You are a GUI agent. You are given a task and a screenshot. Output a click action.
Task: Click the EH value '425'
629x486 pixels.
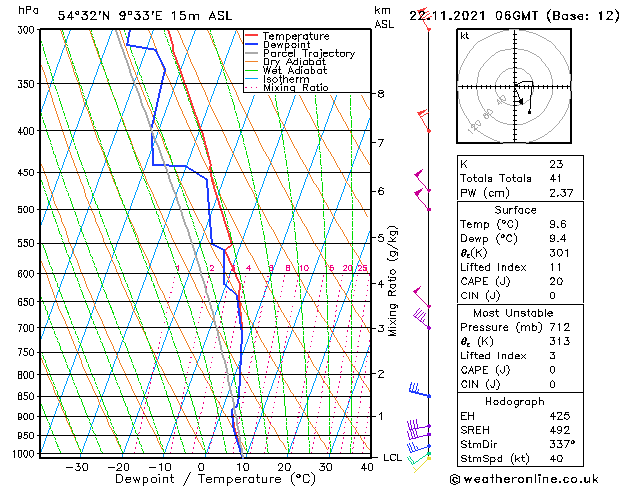(560, 416)
